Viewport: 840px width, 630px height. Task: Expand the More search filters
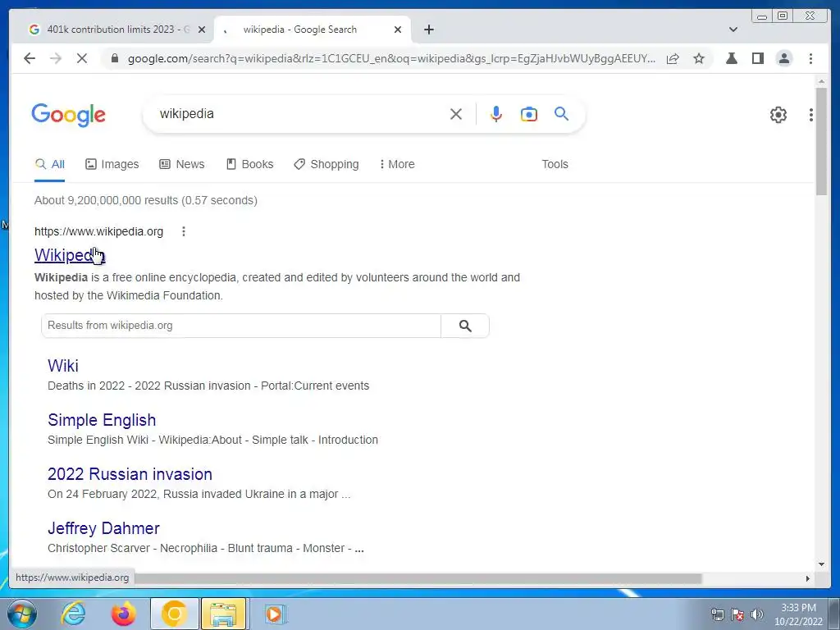397,164
